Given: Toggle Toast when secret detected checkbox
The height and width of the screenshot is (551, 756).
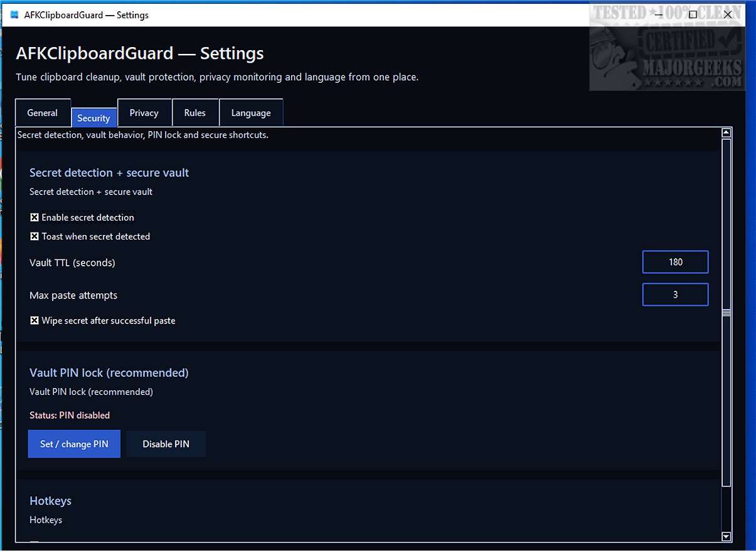Looking at the screenshot, I should click(35, 236).
